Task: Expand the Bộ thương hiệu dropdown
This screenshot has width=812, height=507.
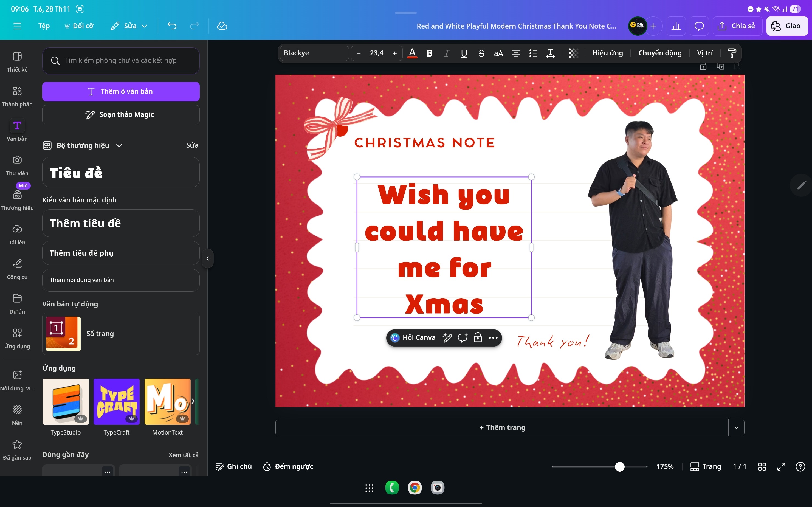Action: [119, 145]
